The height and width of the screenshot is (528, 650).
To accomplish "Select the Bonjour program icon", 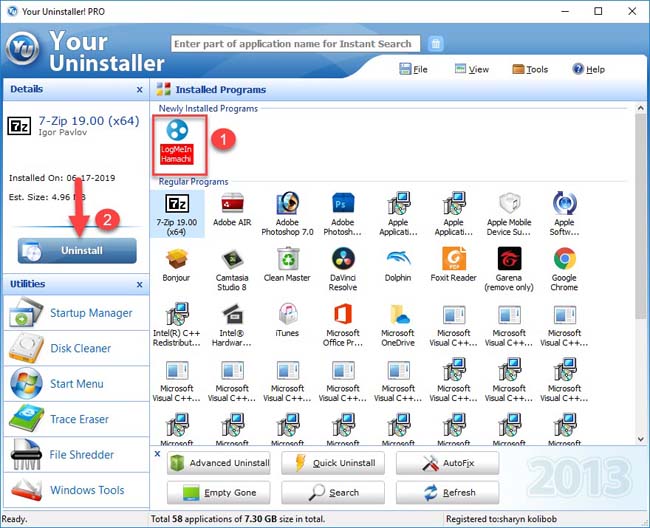I will 176,265.
